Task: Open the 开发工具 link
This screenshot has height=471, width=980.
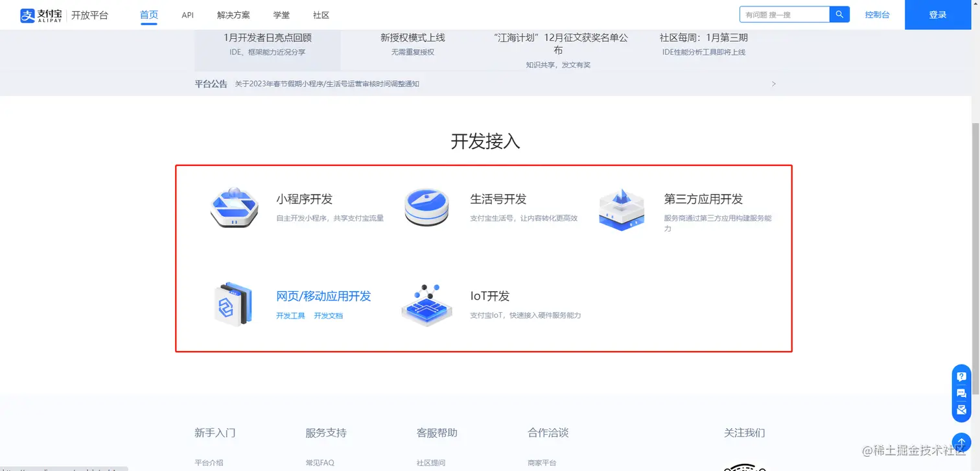Action: point(290,316)
